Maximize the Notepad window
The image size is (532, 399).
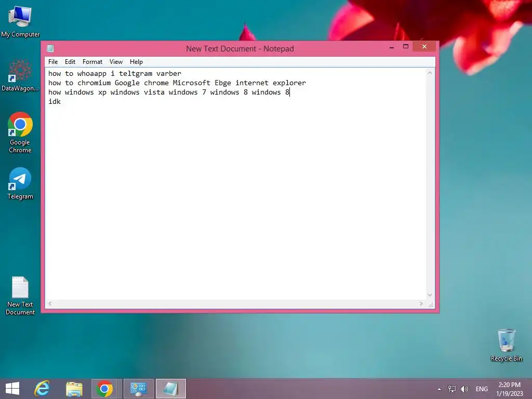[405, 47]
